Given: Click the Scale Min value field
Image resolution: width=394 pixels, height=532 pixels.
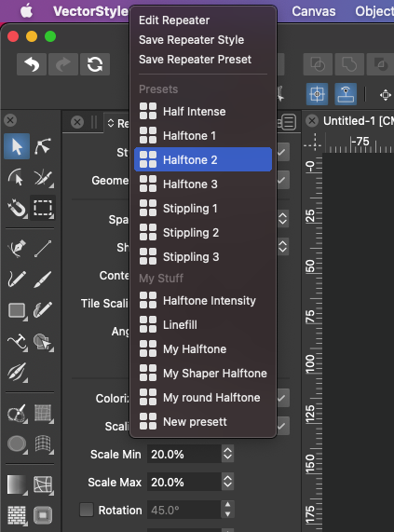Looking at the screenshot, I should click(x=184, y=454).
